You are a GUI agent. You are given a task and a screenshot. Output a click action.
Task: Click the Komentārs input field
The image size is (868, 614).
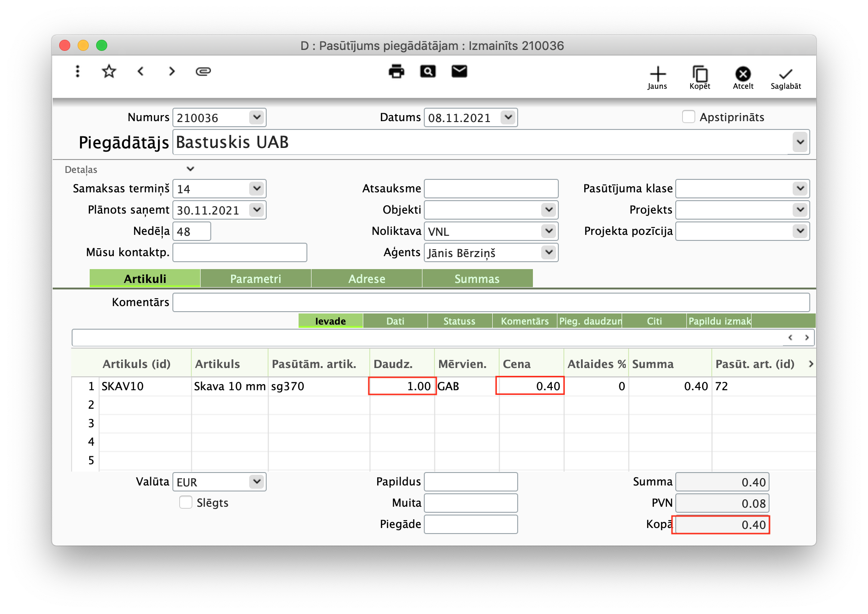click(x=491, y=302)
